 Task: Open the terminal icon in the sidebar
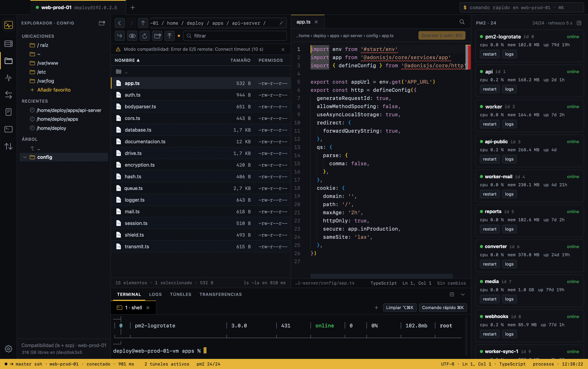click(9, 129)
